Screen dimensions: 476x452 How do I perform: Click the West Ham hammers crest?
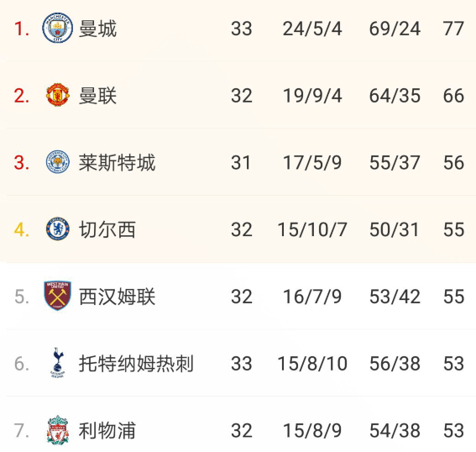pyautogui.click(x=57, y=296)
